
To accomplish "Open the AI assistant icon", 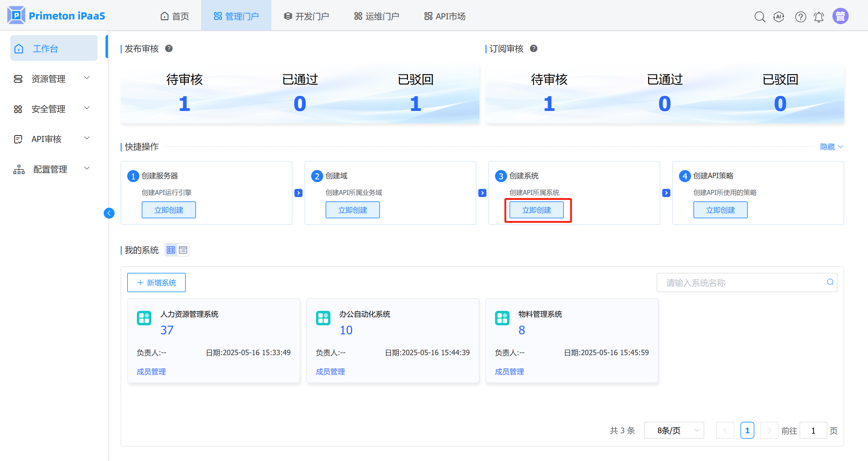I will coord(779,17).
